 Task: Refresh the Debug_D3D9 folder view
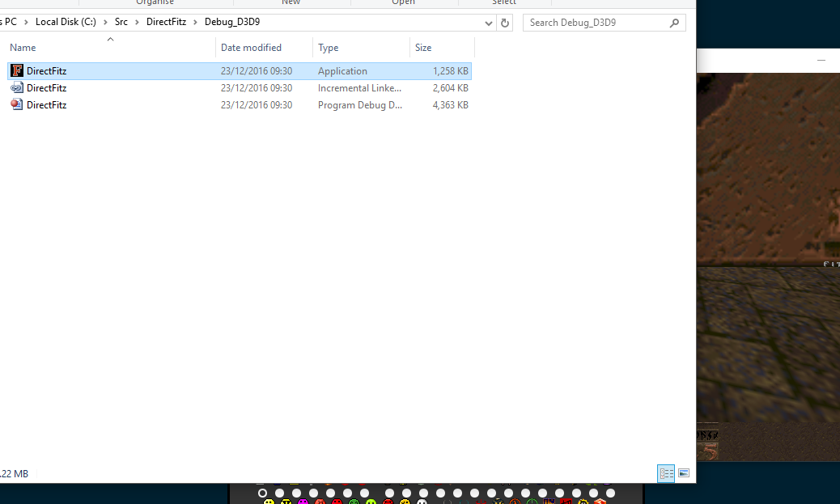506,23
